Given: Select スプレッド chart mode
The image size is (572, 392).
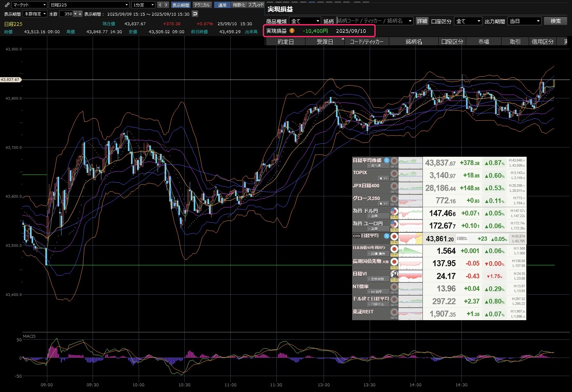Looking at the screenshot, I should 256,5.
